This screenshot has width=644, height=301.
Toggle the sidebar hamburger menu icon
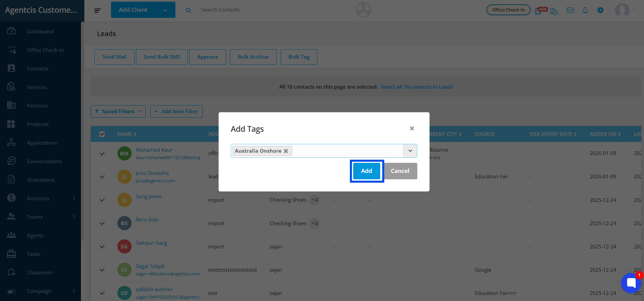pos(97,10)
